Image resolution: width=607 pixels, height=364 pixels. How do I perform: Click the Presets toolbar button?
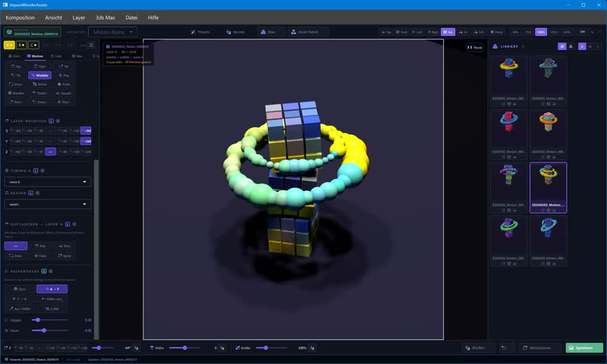pos(200,32)
